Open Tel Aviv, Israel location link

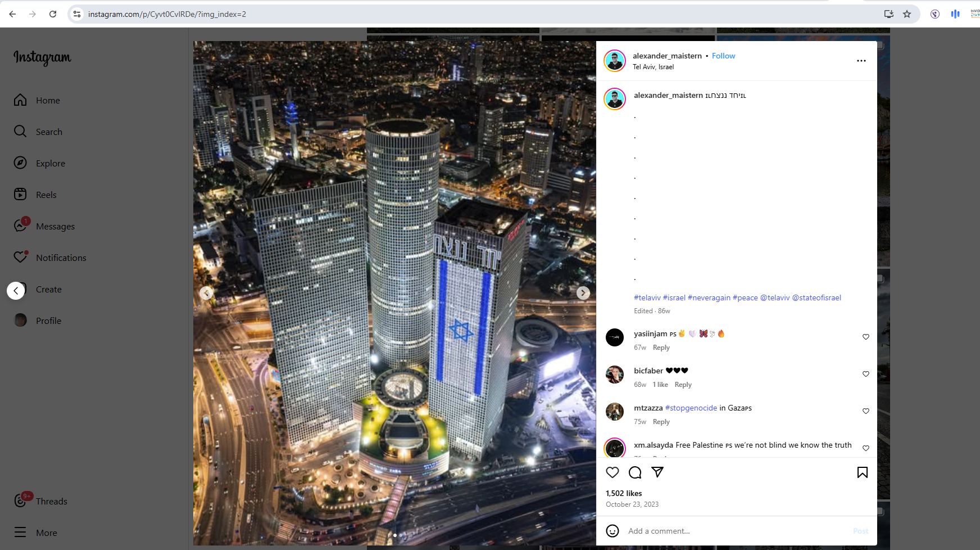pos(653,67)
